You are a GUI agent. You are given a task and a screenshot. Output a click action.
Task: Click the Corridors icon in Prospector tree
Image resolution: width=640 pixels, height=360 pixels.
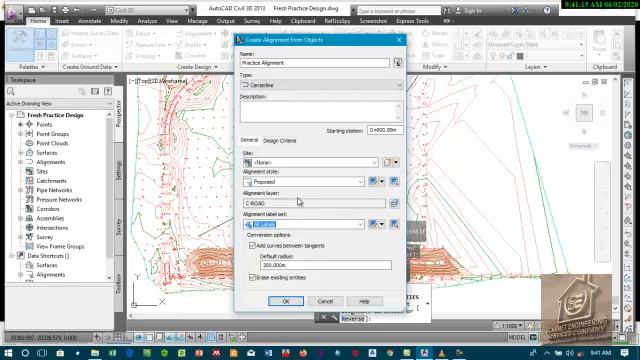[x=29, y=209]
